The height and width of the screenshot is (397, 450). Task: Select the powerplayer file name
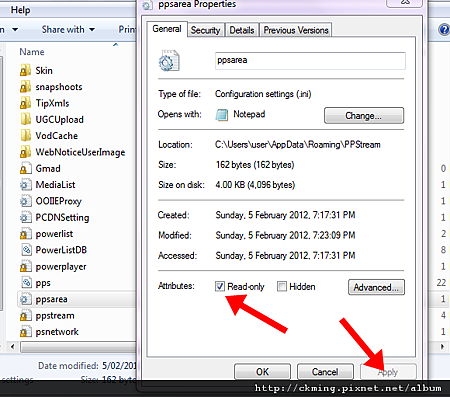[x=61, y=267]
